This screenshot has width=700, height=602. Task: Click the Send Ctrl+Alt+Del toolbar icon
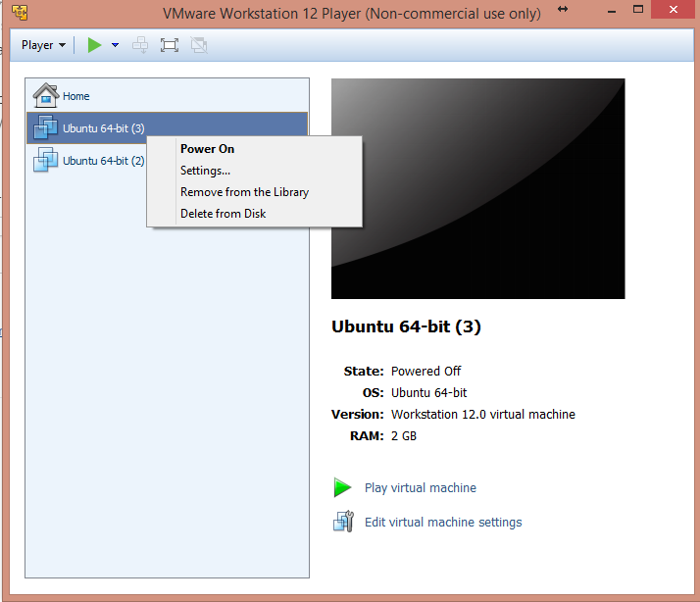click(x=140, y=45)
